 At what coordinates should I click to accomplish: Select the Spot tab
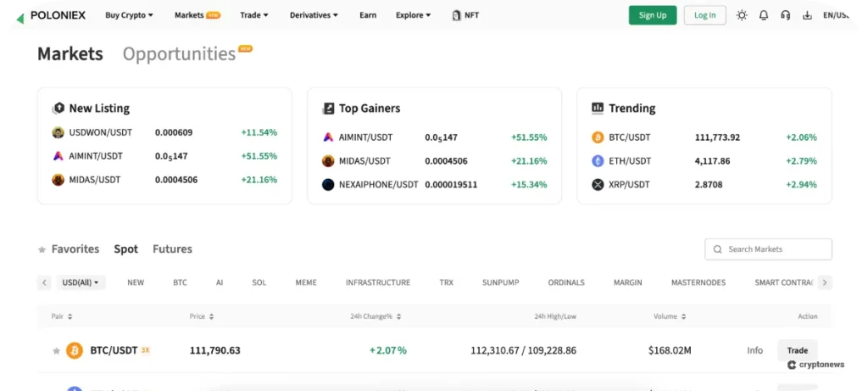point(126,249)
